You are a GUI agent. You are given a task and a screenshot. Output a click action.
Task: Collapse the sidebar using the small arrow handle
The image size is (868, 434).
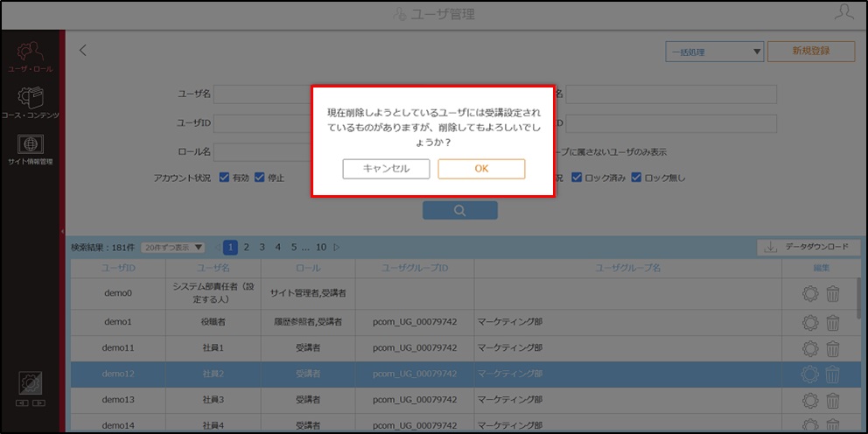point(62,231)
